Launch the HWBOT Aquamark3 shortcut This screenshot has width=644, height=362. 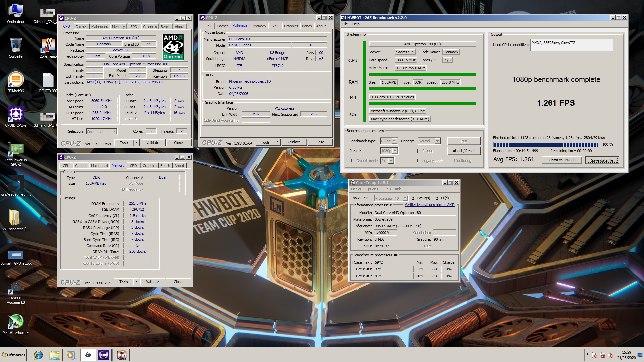pos(16,292)
